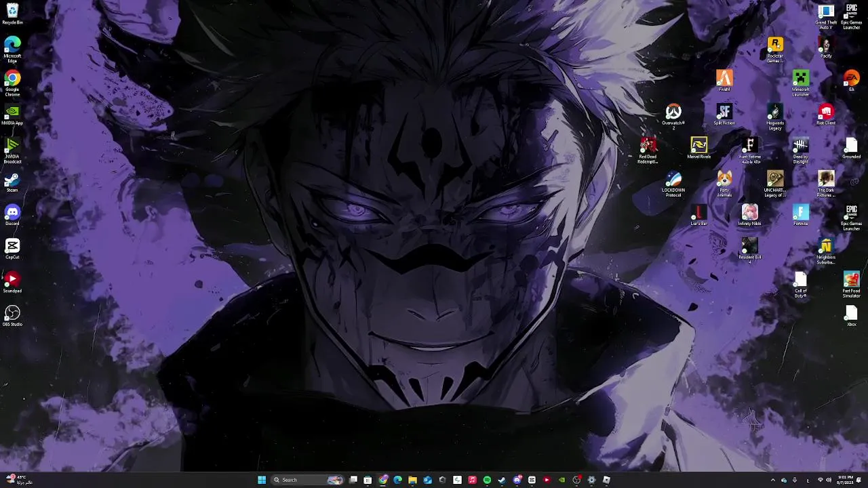Image resolution: width=868 pixels, height=488 pixels.
Task: Open File Explorer from taskbar
Action: point(412,480)
